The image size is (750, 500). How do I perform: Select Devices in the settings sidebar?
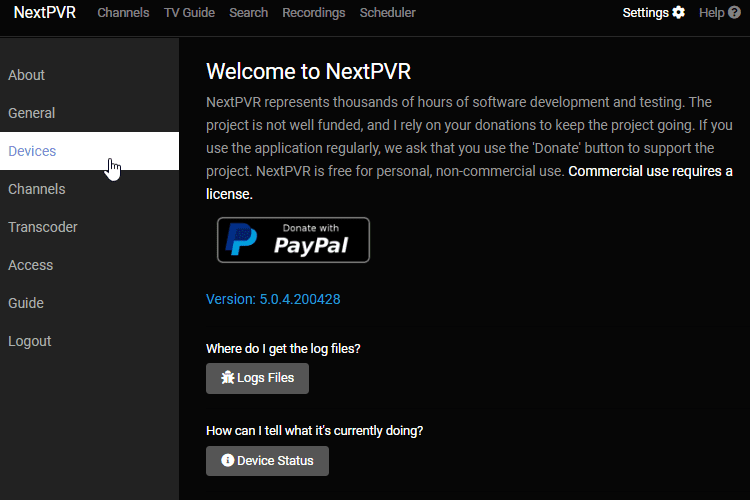coord(89,151)
